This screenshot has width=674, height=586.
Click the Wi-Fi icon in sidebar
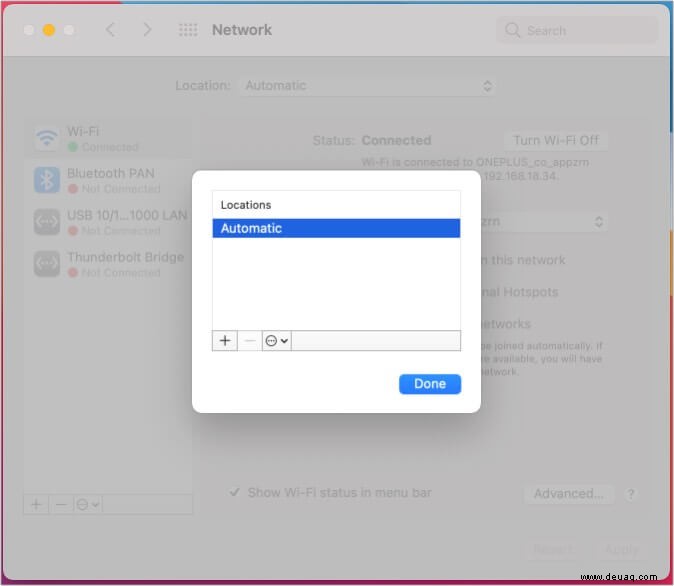pos(46,138)
